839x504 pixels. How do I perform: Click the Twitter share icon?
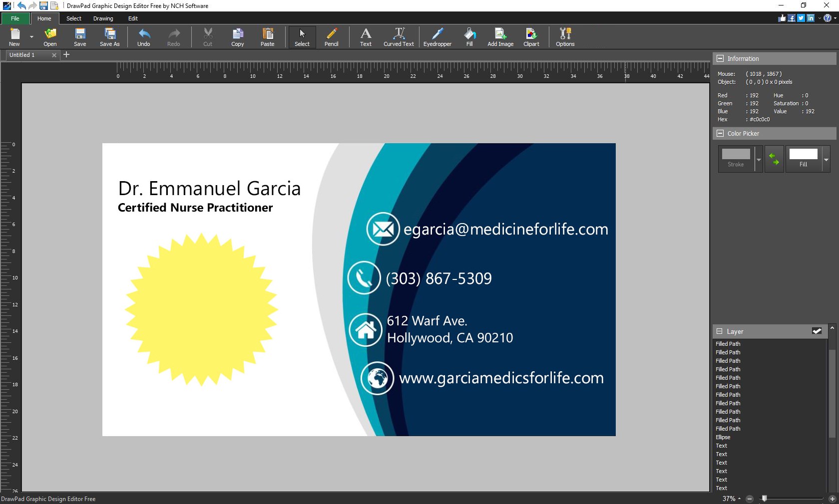[x=800, y=18]
